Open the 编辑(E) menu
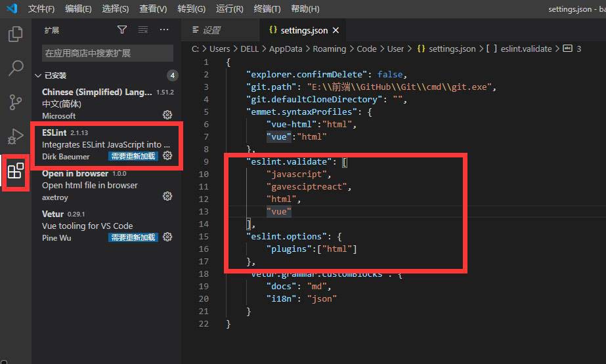The image size is (606, 364). coord(78,9)
